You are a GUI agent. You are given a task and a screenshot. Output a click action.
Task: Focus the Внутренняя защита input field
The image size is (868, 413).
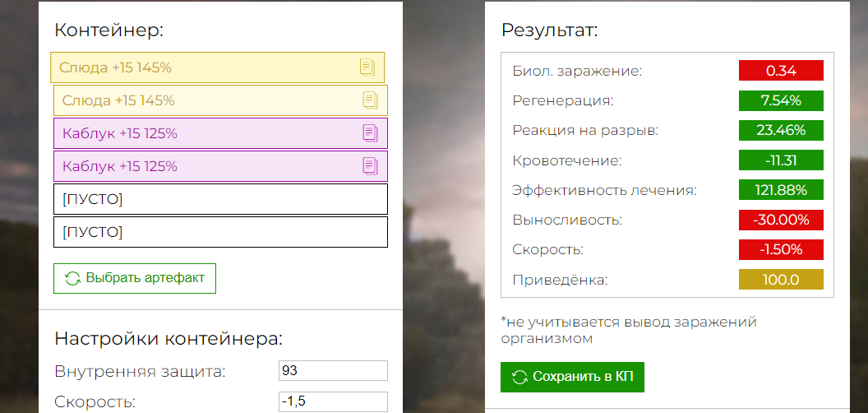click(333, 370)
